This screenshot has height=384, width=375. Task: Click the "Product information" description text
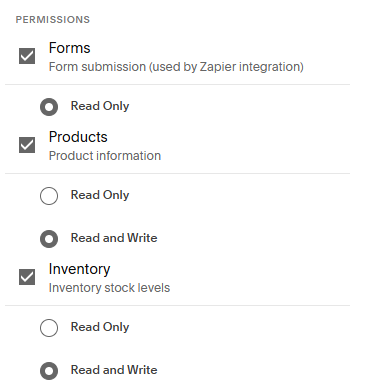coord(105,156)
